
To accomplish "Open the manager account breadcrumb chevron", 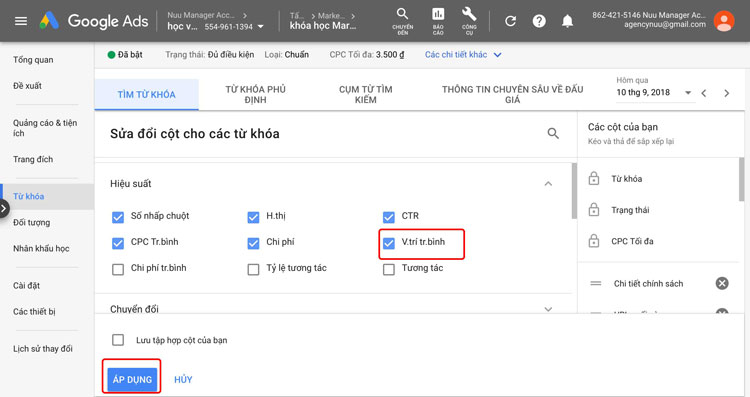I will [x=245, y=15].
